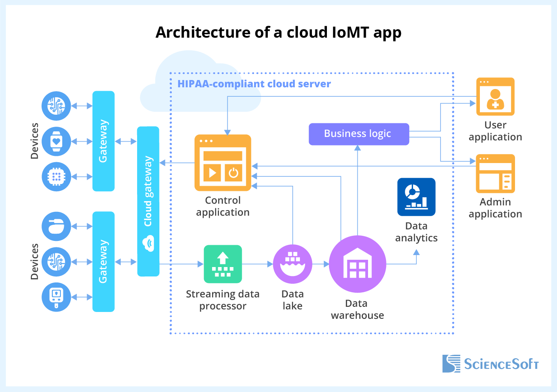Click the smartwatch device icon
The width and height of the screenshot is (557, 392).
click(x=56, y=142)
